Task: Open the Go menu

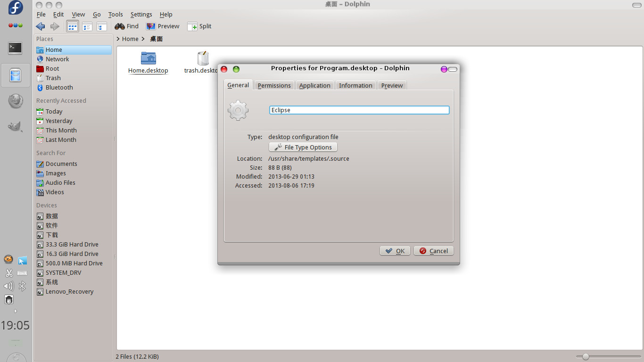Action: [x=97, y=15]
